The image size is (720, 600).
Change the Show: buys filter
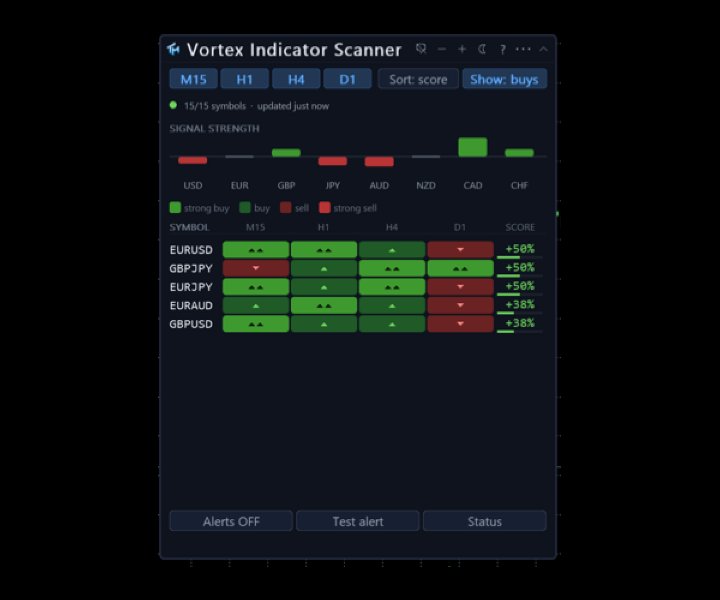pyautogui.click(x=504, y=79)
